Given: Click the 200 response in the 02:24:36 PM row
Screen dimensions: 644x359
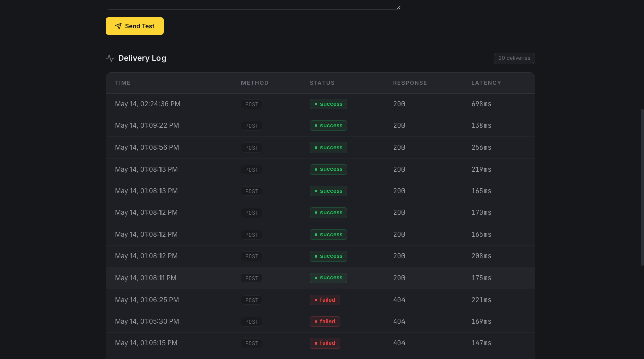Looking at the screenshot, I should (399, 104).
